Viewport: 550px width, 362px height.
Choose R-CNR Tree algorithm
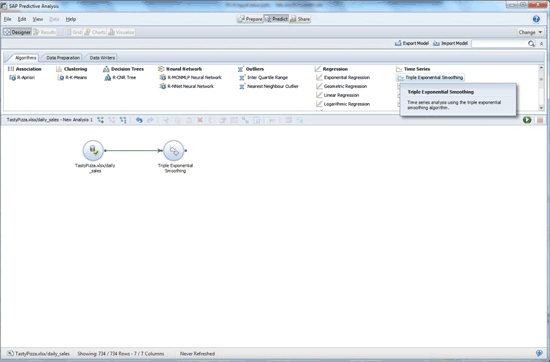(x=120, y=78)
